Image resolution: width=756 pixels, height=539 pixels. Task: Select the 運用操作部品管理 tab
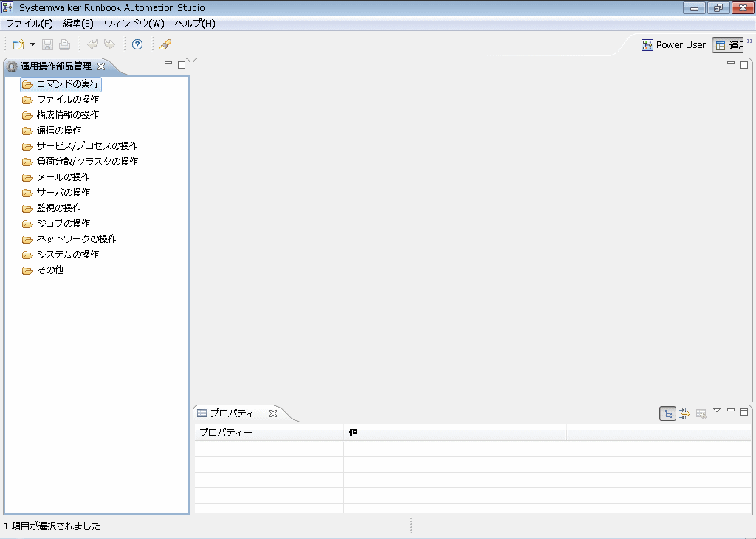55,66
